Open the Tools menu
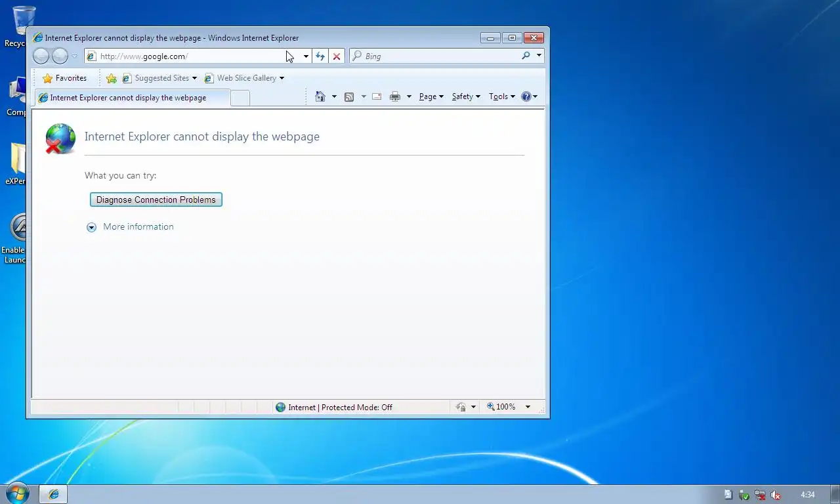The height and width of the screenshot is (504, 840). click(502, 96)
